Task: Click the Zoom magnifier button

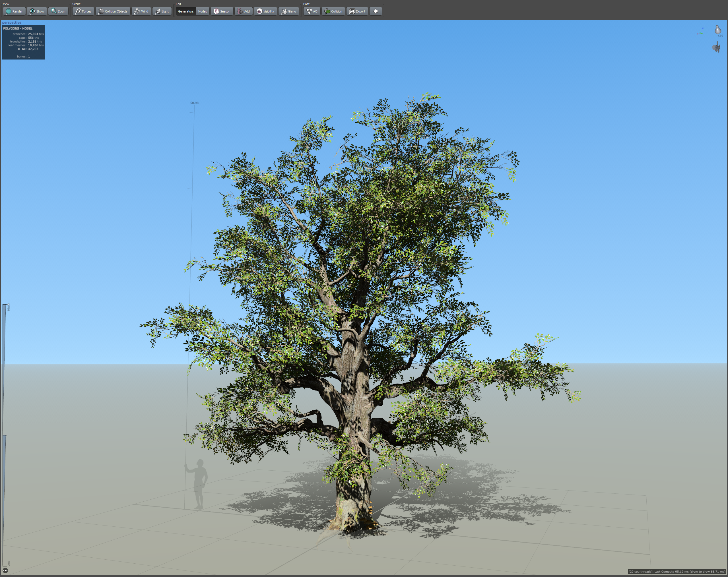Action: (x=58, y=11)
